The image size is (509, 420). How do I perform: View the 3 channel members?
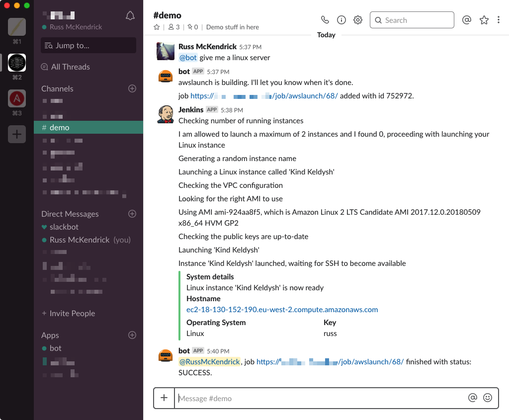(174, 27)
